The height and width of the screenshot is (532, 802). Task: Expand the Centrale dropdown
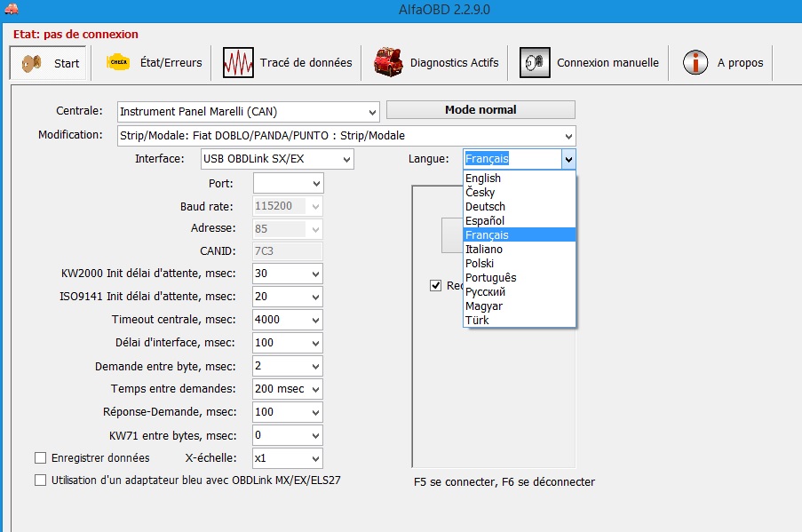point(371,112)
